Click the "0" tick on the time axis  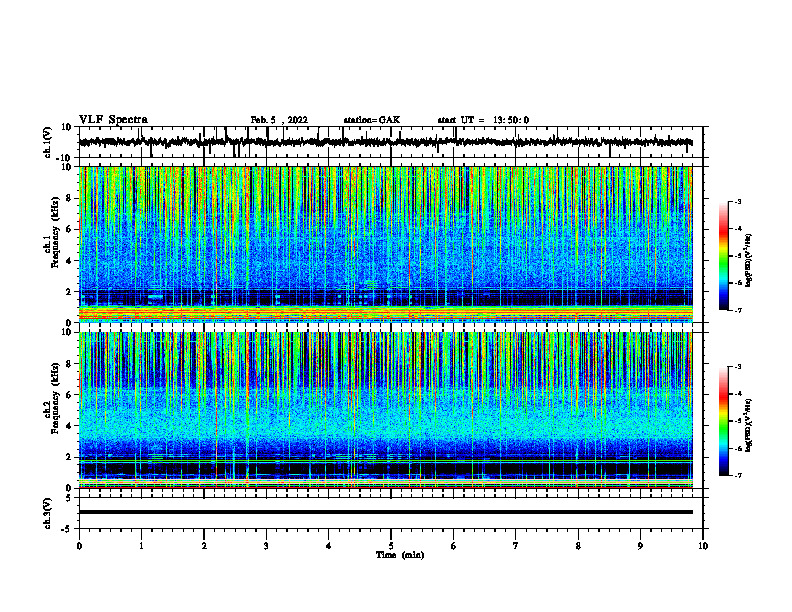click(79, 546)
